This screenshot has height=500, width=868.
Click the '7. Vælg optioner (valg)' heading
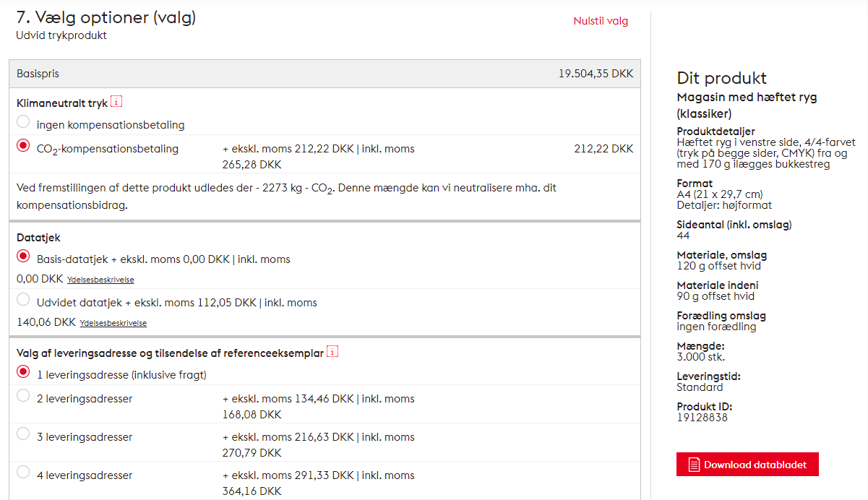106,17
